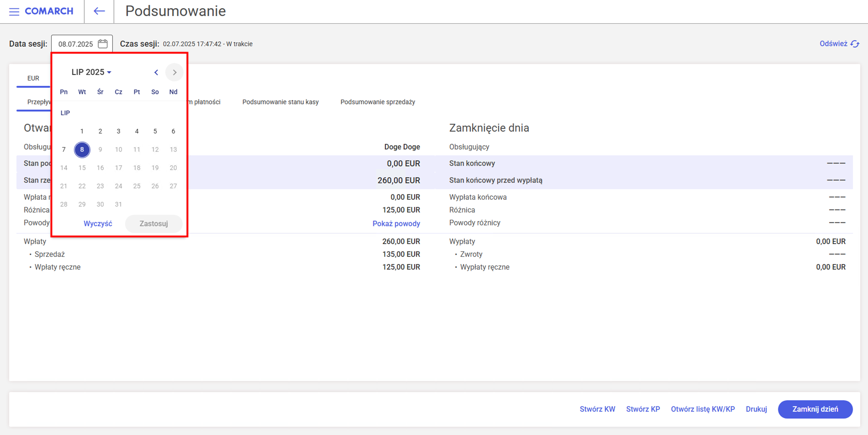Expand the LIP 2025 month dropdown
Viewport: 868px width, 435px height.
(x=91, y=72)
